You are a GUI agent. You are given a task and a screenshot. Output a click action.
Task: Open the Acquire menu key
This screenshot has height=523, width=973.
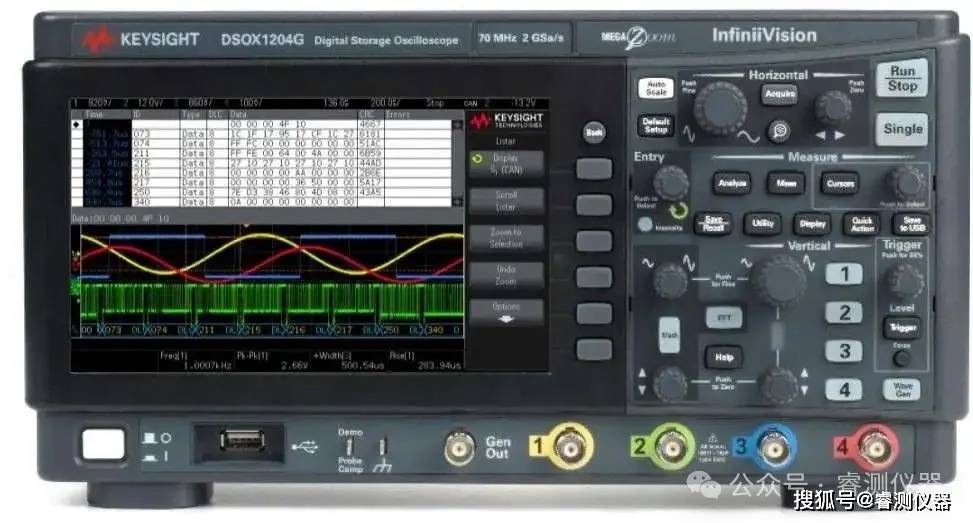pyautogui.click(x=779, y=94)
